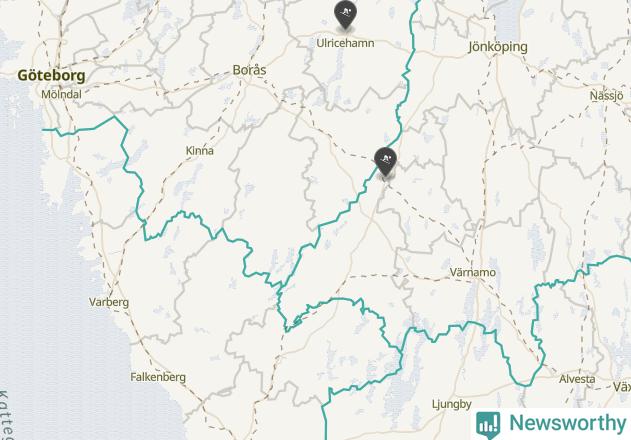The width and height of the screenshot is (631, 440).
Task: Select the Värnamo town label
Action: (x=472, y=273)
